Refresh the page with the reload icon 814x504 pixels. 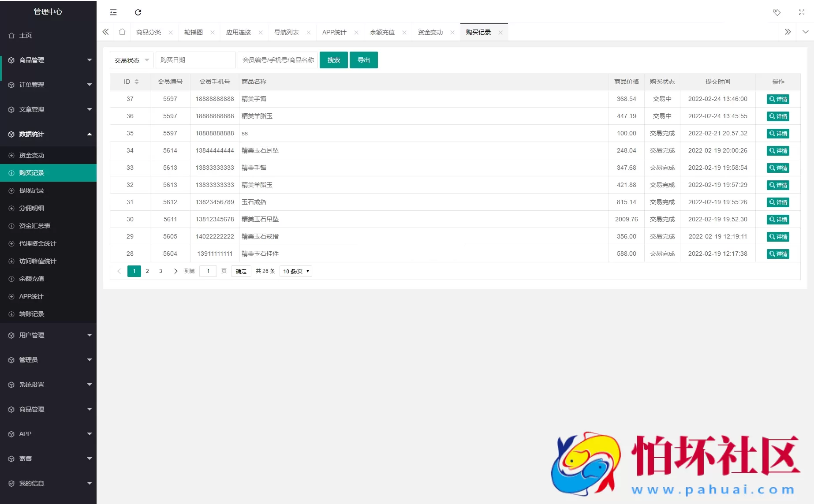[138, 12]
